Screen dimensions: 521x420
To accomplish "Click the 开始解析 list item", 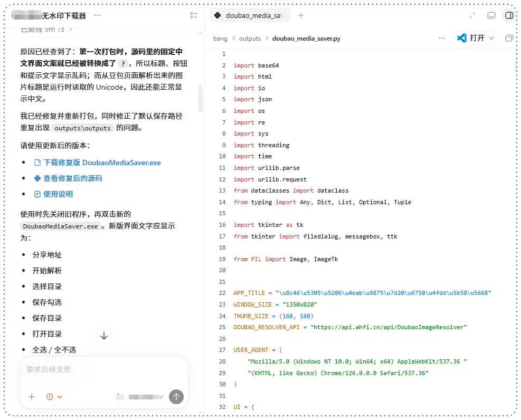I will [47, 271].
